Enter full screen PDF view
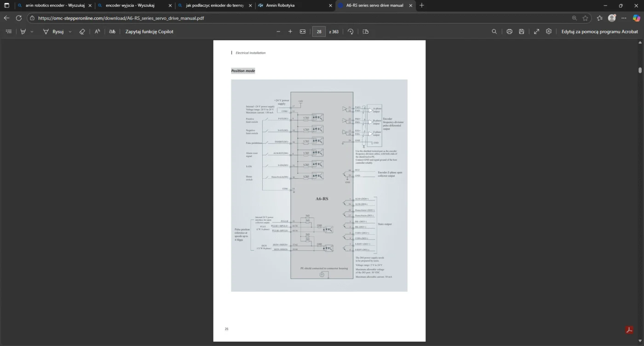 (x=536, y=32)
